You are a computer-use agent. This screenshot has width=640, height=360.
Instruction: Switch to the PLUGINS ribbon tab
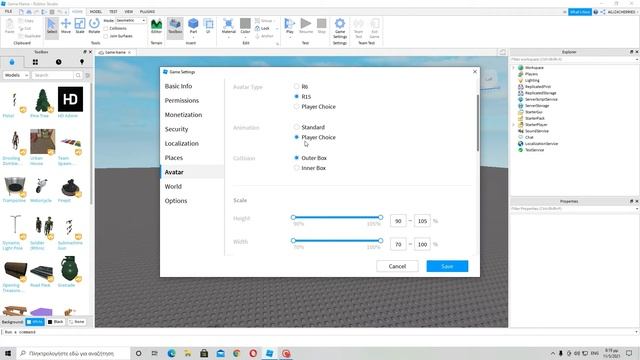pyautogui.click(x=147, y=11)
